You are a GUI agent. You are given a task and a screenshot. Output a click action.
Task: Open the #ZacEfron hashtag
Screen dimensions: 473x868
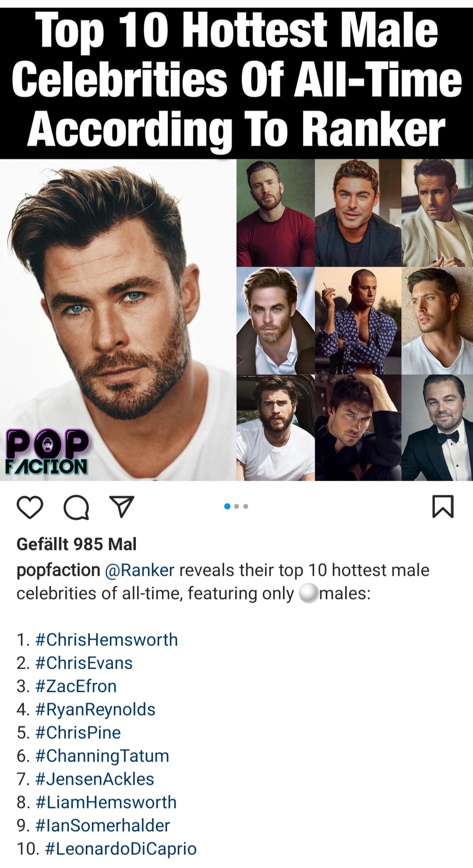(x=76, y=686)
